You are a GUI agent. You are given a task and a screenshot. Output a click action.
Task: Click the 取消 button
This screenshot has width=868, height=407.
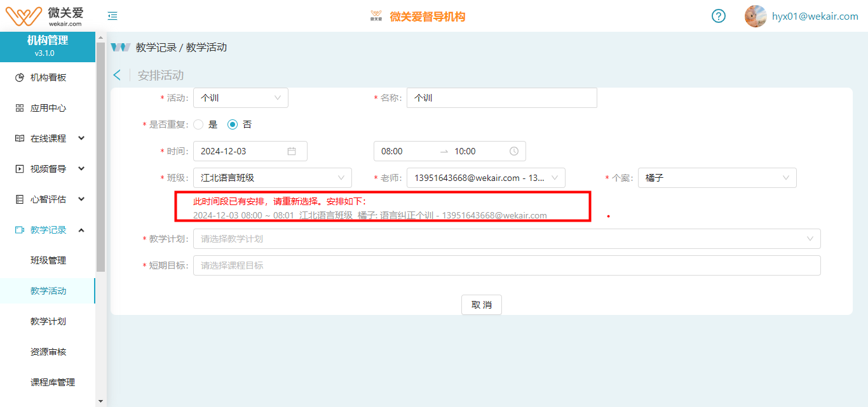tap(481, 305)
